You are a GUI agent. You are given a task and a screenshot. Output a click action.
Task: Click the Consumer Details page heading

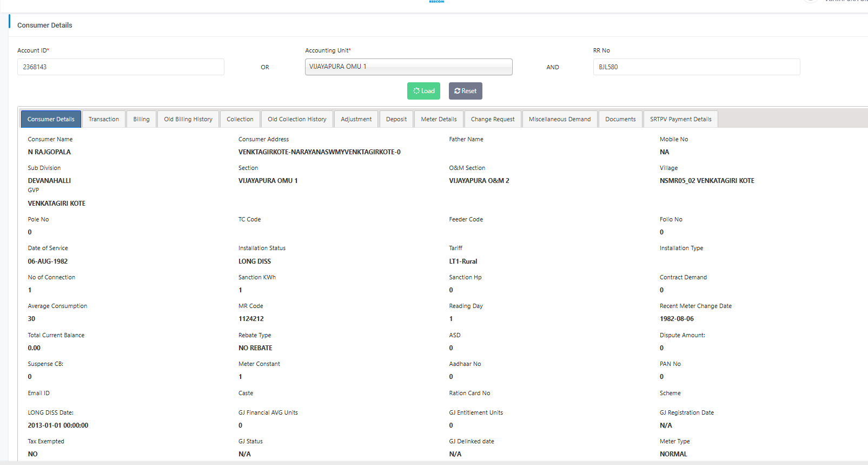[45, 25]
